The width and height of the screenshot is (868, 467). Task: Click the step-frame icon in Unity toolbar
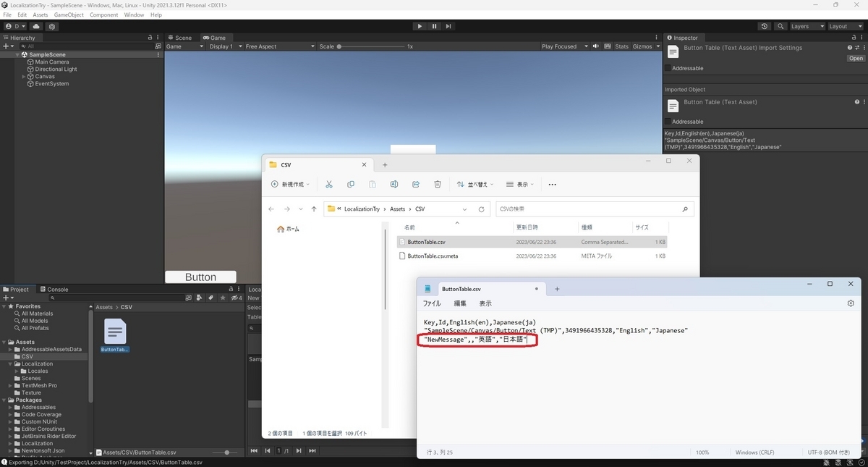[448, 25]
